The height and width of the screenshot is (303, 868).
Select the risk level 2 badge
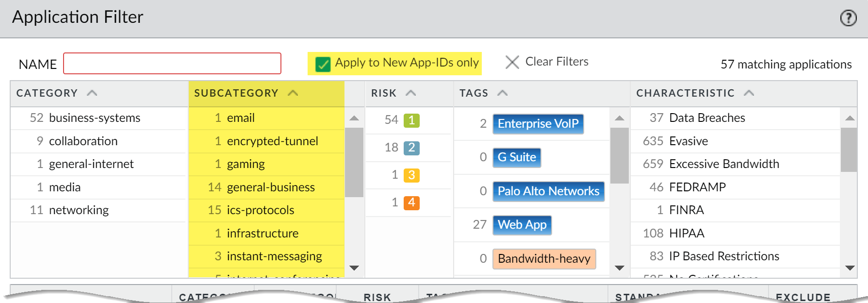click(x=411, y=148)
